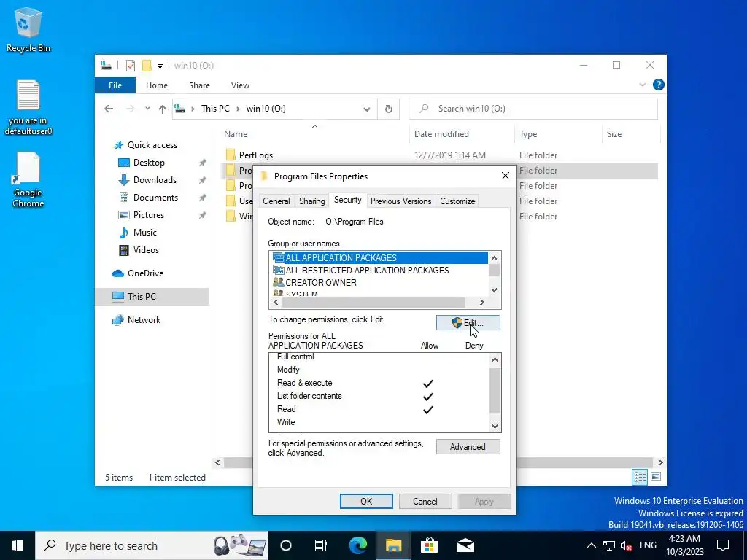Open the recent locations dropdown arrow
Screen dimensions: 747x560
pos(147,109)
